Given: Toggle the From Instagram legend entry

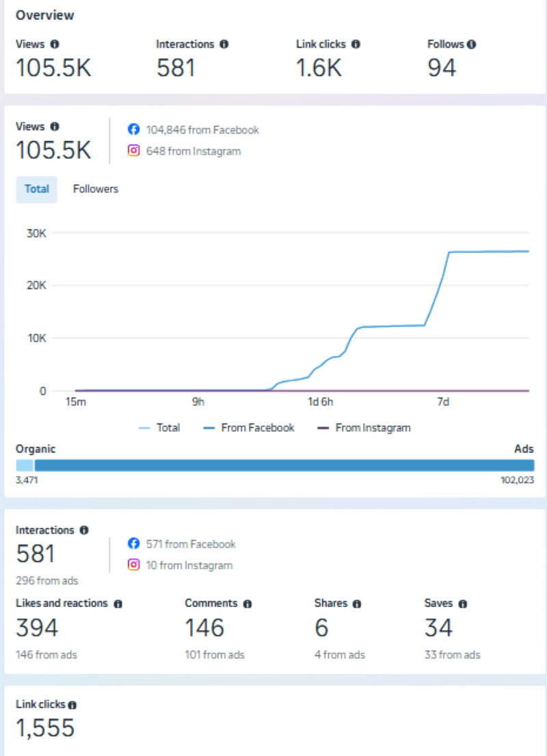Looking at the screenshot, I should coord(364,428).
